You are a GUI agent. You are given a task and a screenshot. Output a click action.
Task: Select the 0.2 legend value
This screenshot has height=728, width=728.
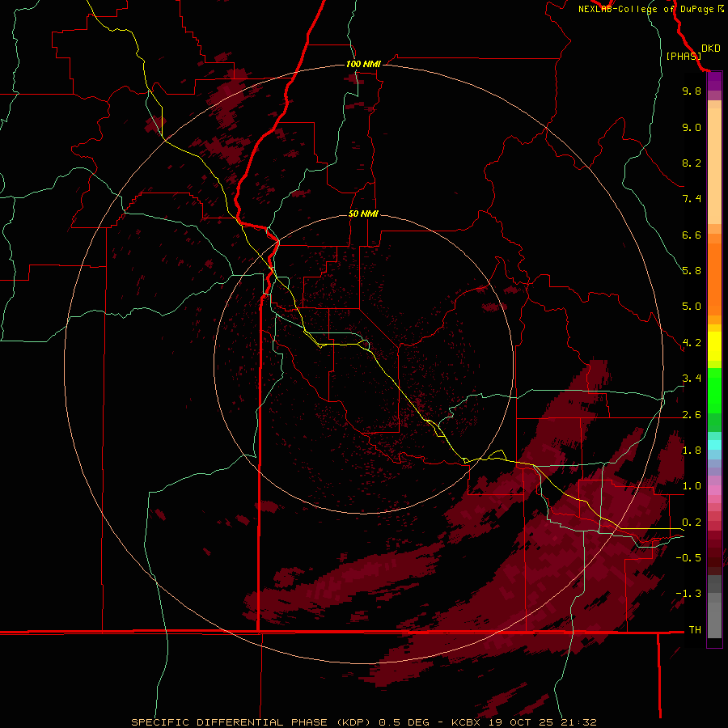[x=692, y=523]
